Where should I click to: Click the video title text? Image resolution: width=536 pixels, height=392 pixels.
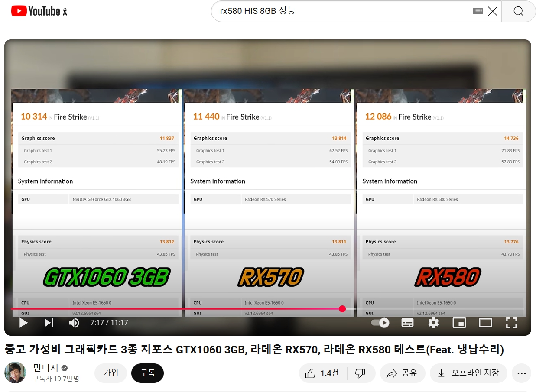(x=254, y=350)
